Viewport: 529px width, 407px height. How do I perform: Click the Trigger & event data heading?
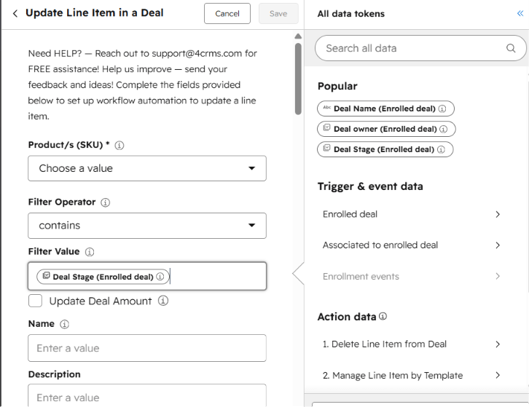click(x=370, y=186)
